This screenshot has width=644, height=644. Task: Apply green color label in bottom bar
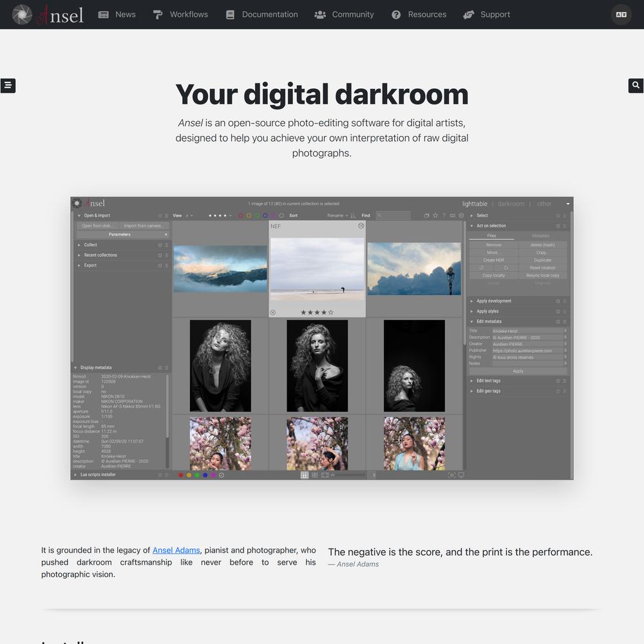coord(197,475)
